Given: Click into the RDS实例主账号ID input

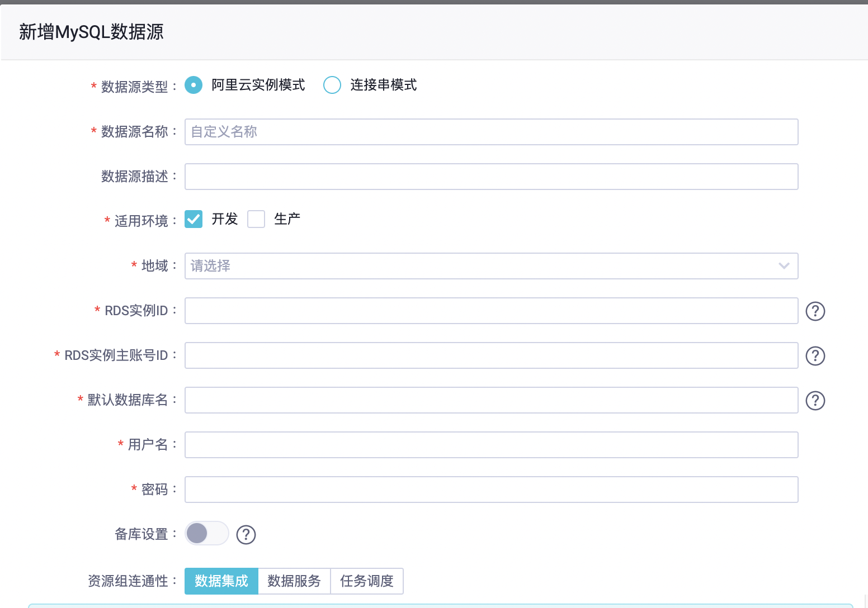Looking at the screenshot, I should [491, 355].
